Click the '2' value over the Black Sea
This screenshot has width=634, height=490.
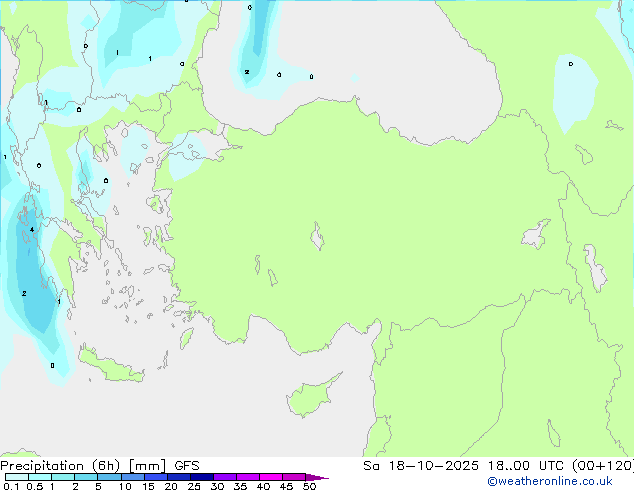247,72
